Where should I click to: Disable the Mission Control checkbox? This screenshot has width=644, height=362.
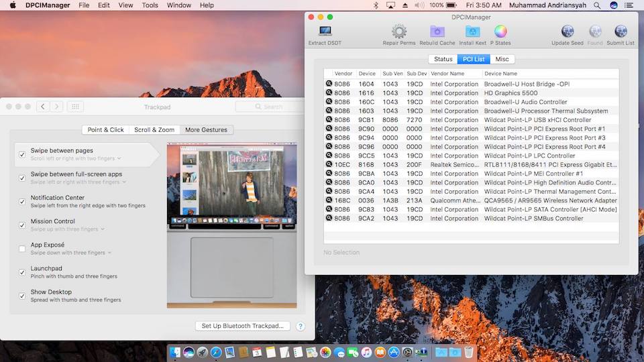pyautogui.click(x=22, y=225)
